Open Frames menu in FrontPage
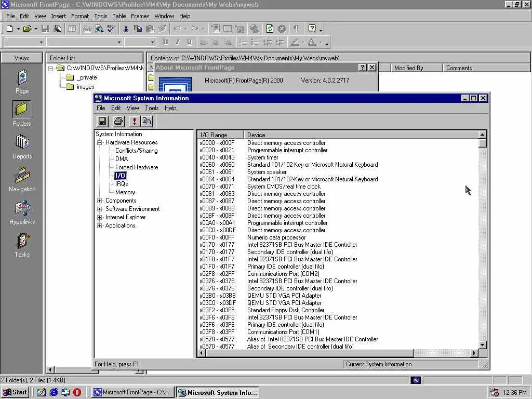Viewport: 532px width, 399px height. (140, 16)
